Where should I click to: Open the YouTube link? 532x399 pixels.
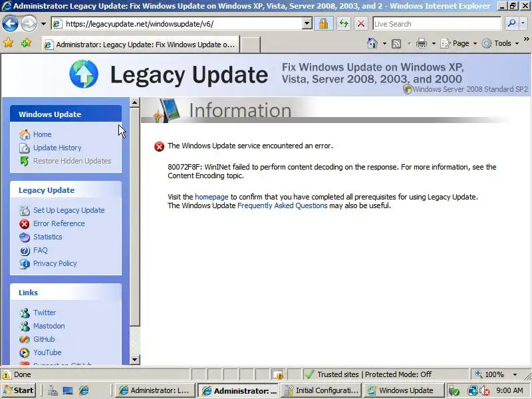(47, 352)
